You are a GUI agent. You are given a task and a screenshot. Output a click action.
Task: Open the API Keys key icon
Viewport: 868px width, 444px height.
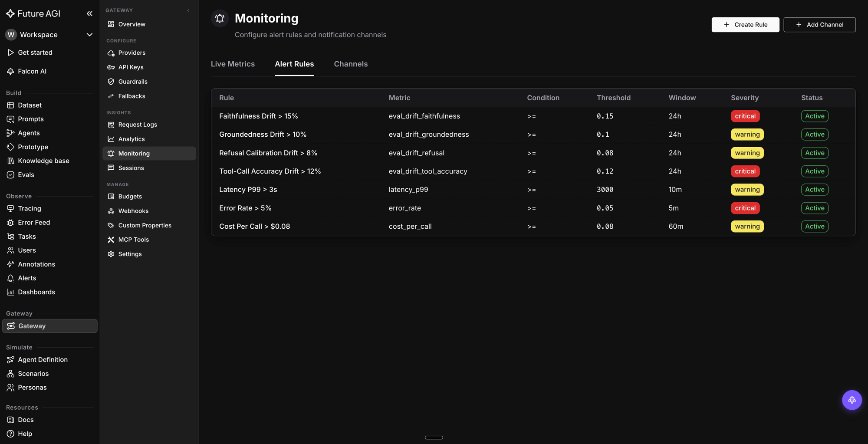[111, 67]
